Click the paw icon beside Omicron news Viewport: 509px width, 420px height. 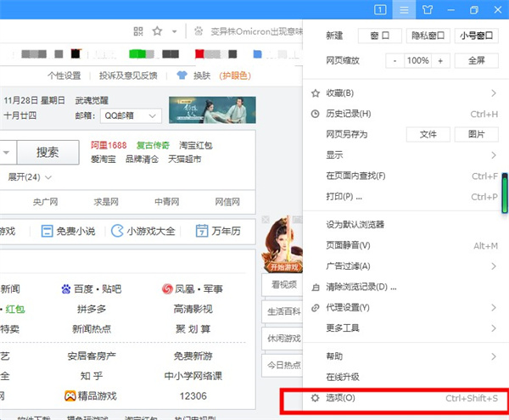click(199, 31)
